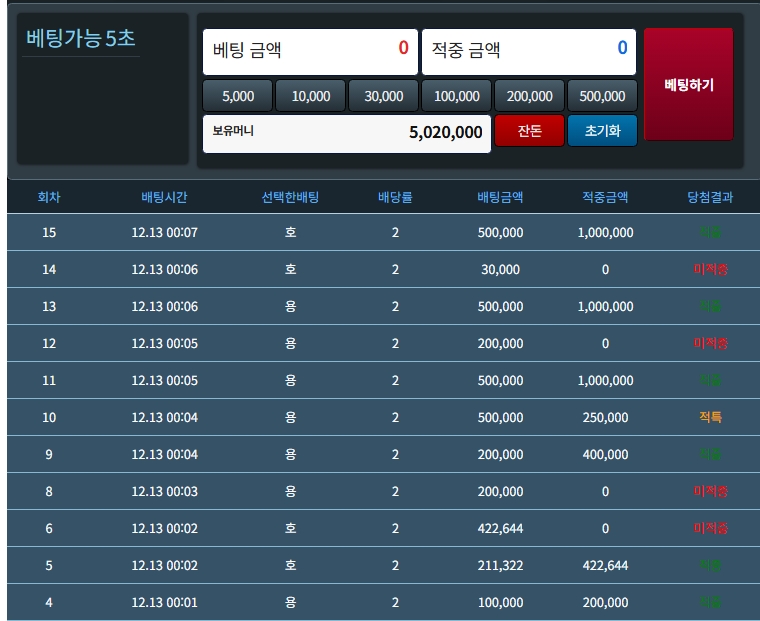The height and width of the screenshot is (621, 760).
Task: Click the red 잔돈 button
Action: (529, 131)
